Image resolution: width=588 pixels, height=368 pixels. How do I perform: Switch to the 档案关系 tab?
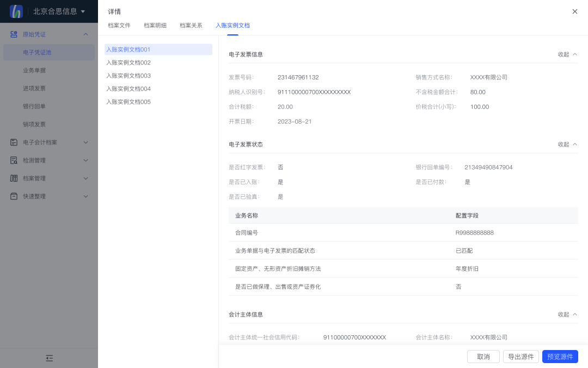tap(191, 26)
